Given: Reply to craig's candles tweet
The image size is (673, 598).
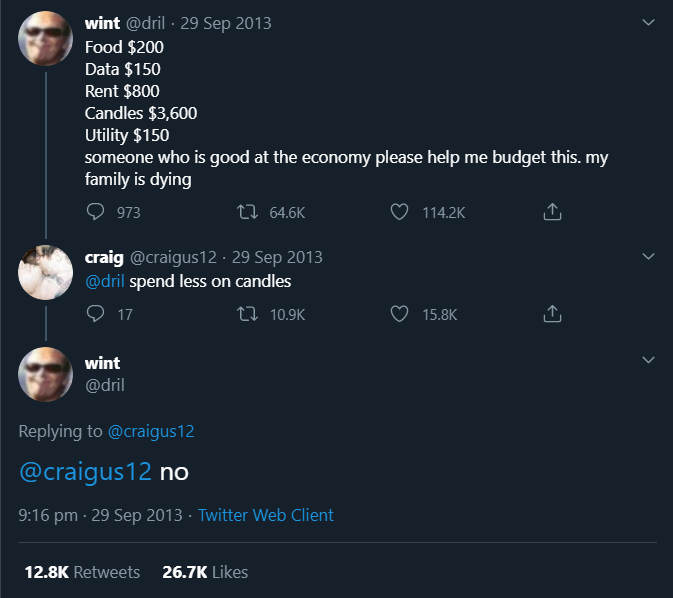Looking at the screenshot, I should (x=95, y=314).
